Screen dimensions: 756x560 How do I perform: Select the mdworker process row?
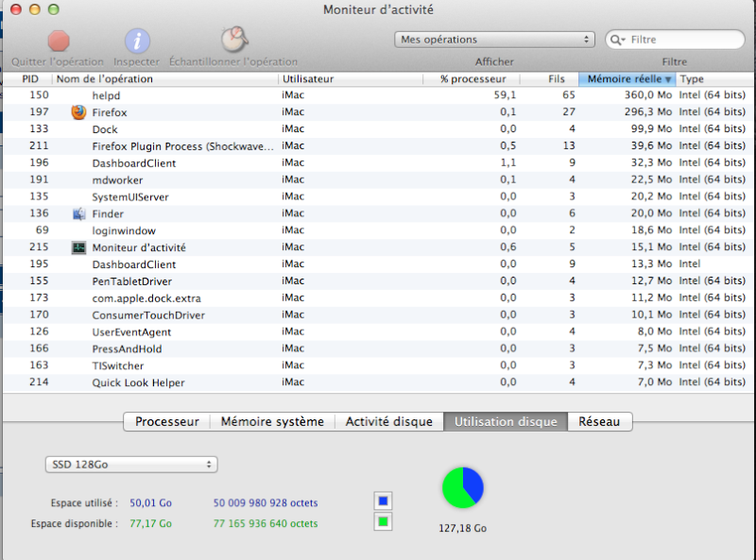(379, 179)
